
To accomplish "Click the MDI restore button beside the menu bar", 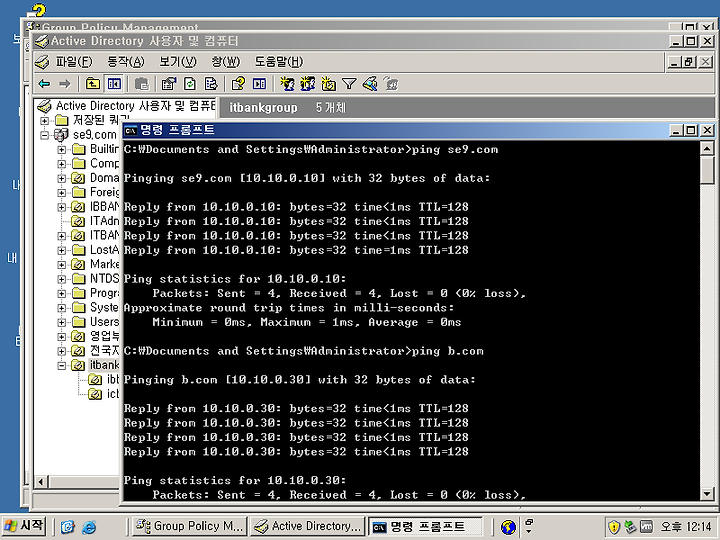I will tap(690, 62).
